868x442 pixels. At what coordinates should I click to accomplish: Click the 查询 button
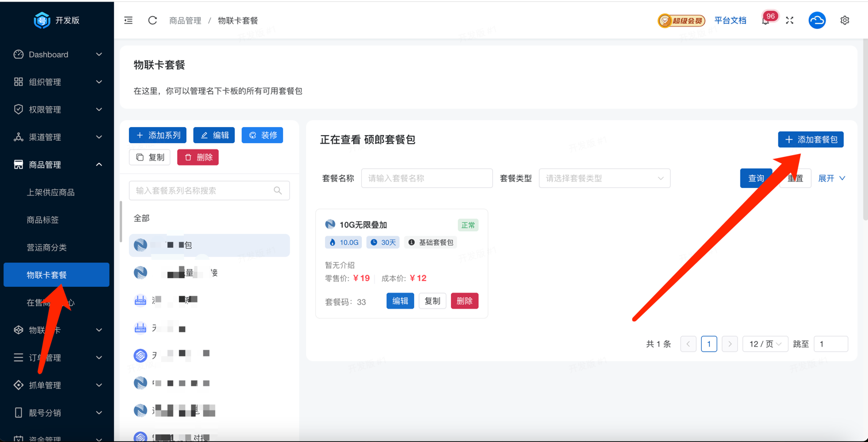[x=755, y=178]
